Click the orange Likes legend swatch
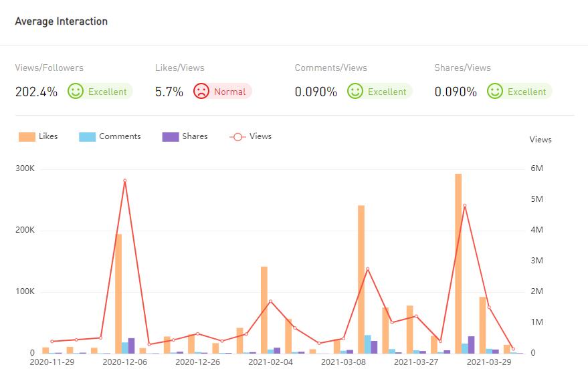 [x=27, y=136]
